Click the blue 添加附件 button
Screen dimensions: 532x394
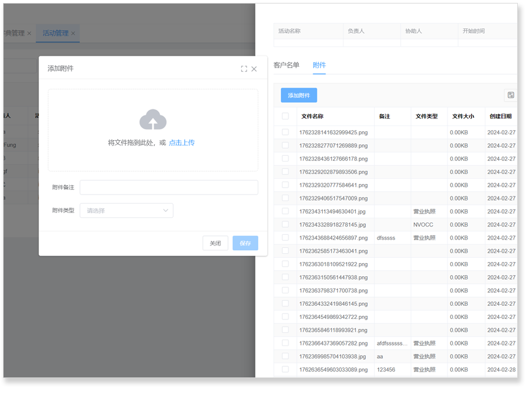299,95
